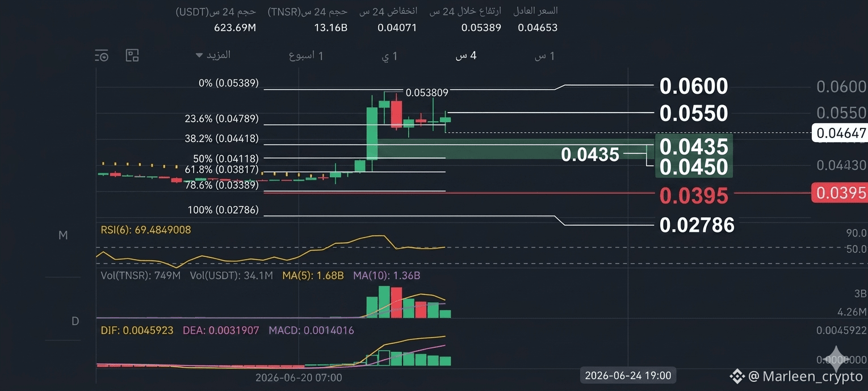
Task: Click the 0.04653 fair price value
Action: point(538,27)
